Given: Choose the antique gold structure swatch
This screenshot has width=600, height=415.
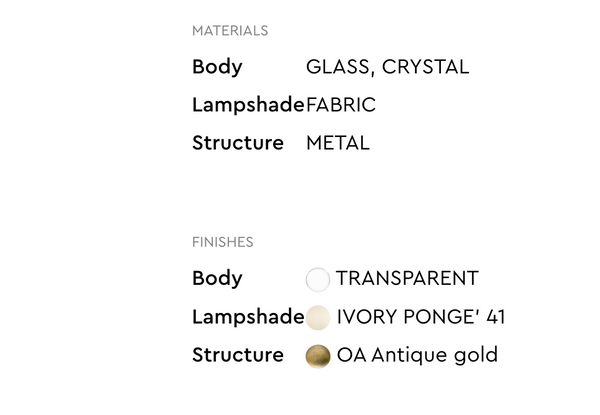Looking at the screenshot, I should click(x=318, y=356).
